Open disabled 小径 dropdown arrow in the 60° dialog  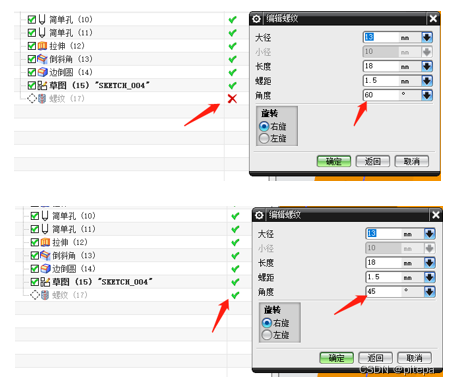coord(427,52)
